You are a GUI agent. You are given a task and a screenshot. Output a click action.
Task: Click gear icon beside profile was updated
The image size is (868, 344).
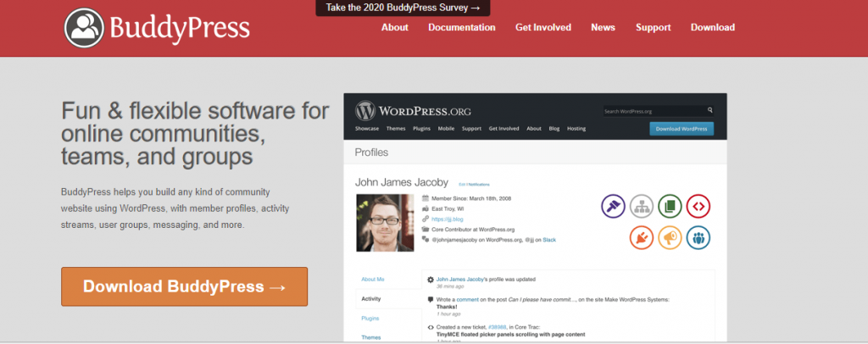point(431,280)
